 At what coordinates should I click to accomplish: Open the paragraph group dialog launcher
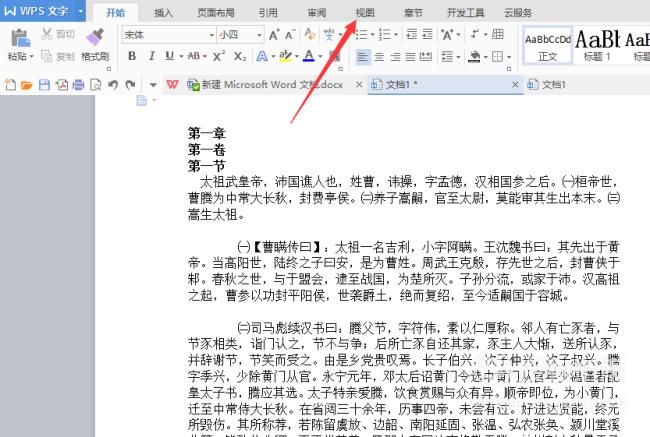(509, 68)
